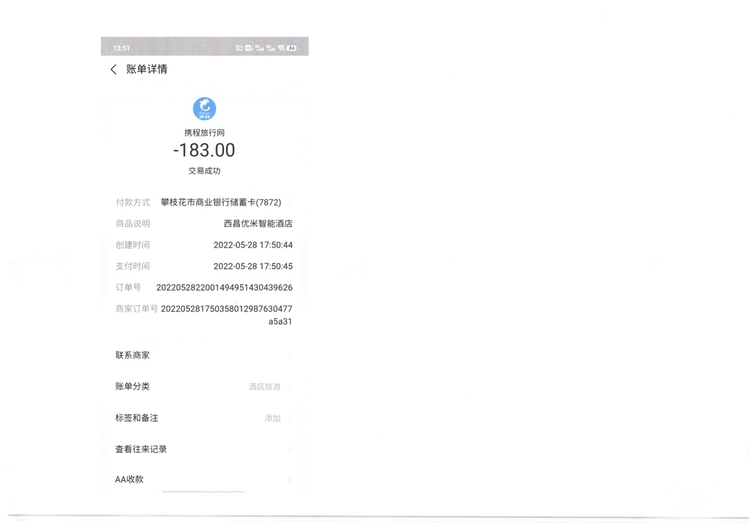Tap the 酒店旅游 category value
The width and height of the screenshot is (756, 532).
265,387
